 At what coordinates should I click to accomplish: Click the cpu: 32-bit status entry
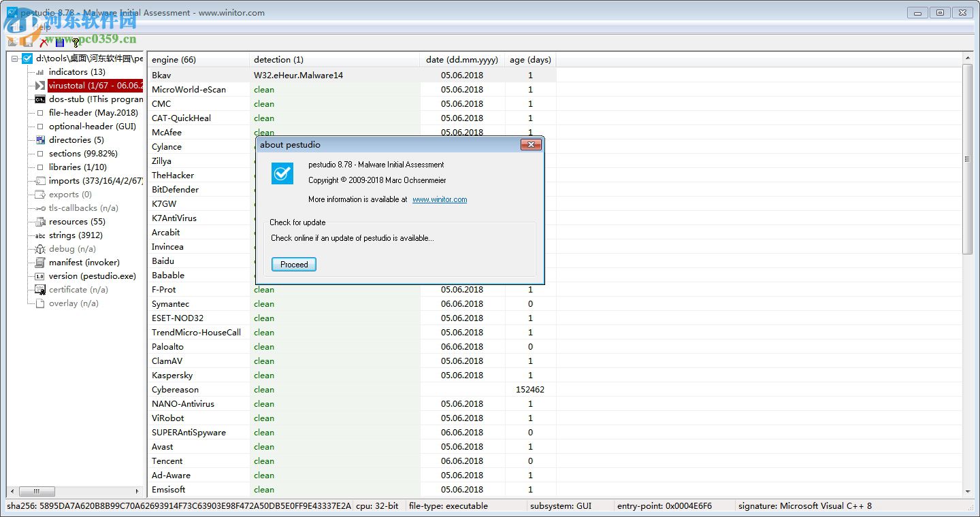pos(378,505)
